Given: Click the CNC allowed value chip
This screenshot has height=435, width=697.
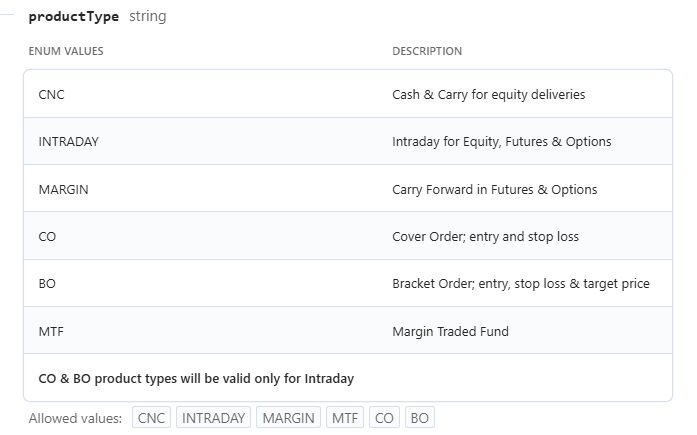Looking at the screenshot, I should [x=151, y=418].
